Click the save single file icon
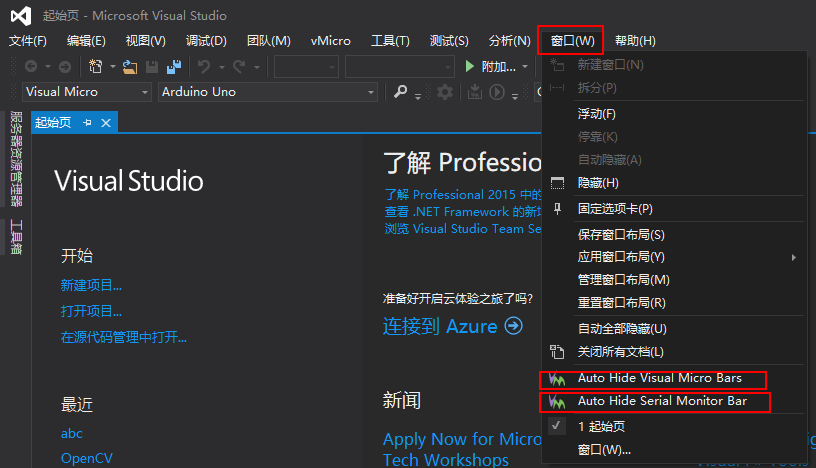Image resolution: width=816 pixels, height=468 pixels. pyautogui.click(x=152, y=66)
